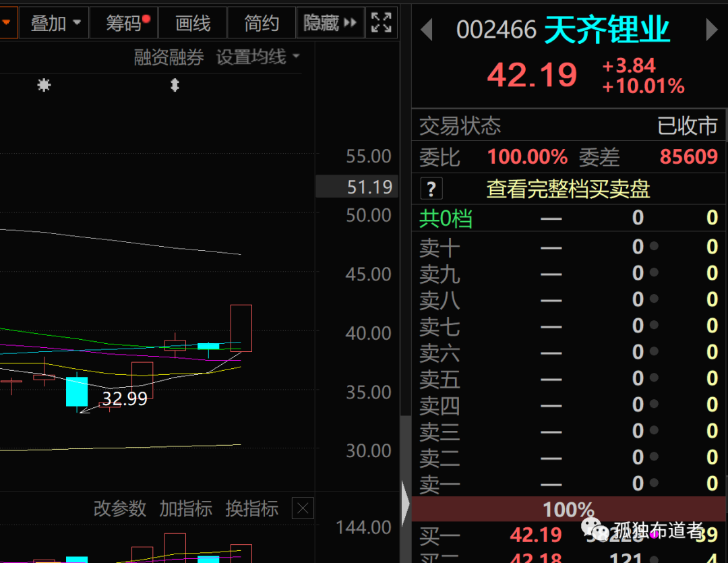Screen dimensions: 728x563
Task: Click 加指标 to add an indicator
Action: pyautogui.click(x=186, y=508)
